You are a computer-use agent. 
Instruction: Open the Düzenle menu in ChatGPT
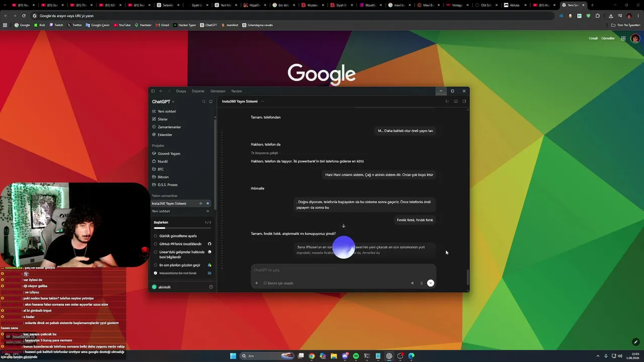[x=198, y=91]
